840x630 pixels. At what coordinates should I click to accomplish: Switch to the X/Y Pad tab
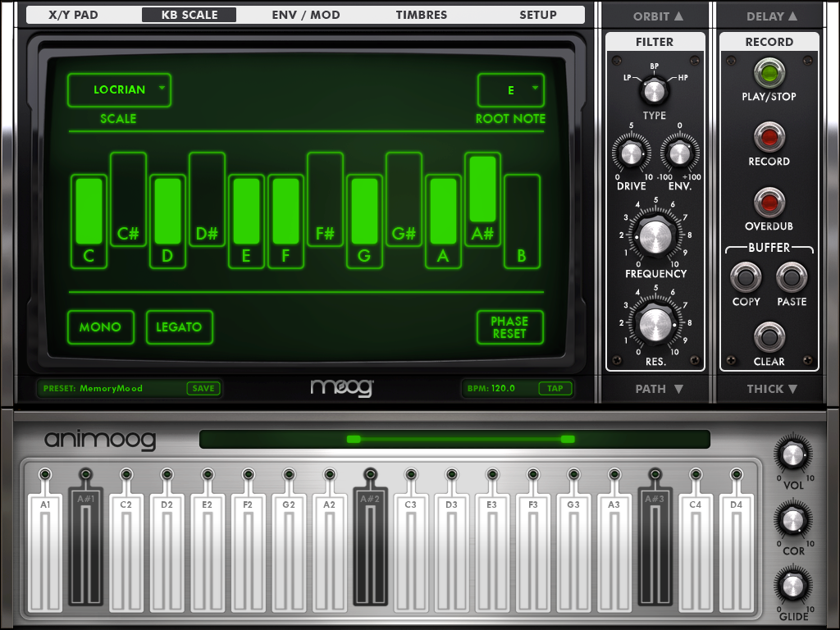click(x=72, y=15)
